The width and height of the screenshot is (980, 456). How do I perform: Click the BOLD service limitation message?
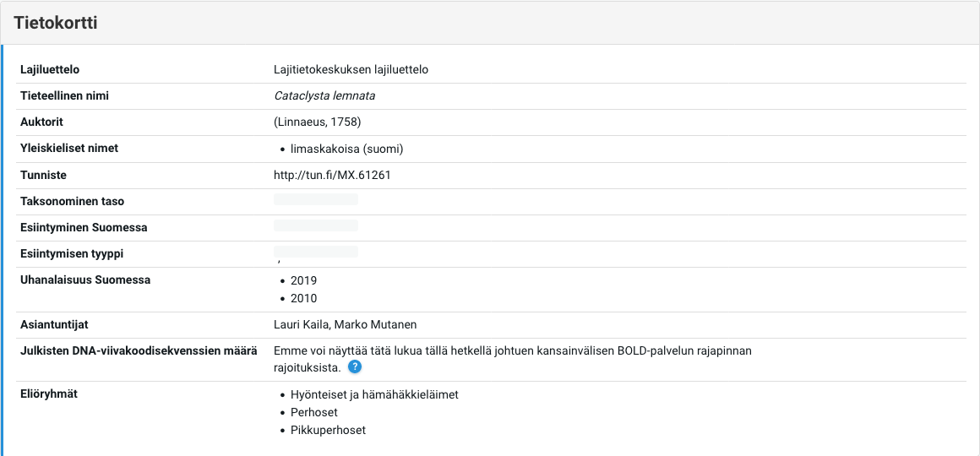point(512,350)
